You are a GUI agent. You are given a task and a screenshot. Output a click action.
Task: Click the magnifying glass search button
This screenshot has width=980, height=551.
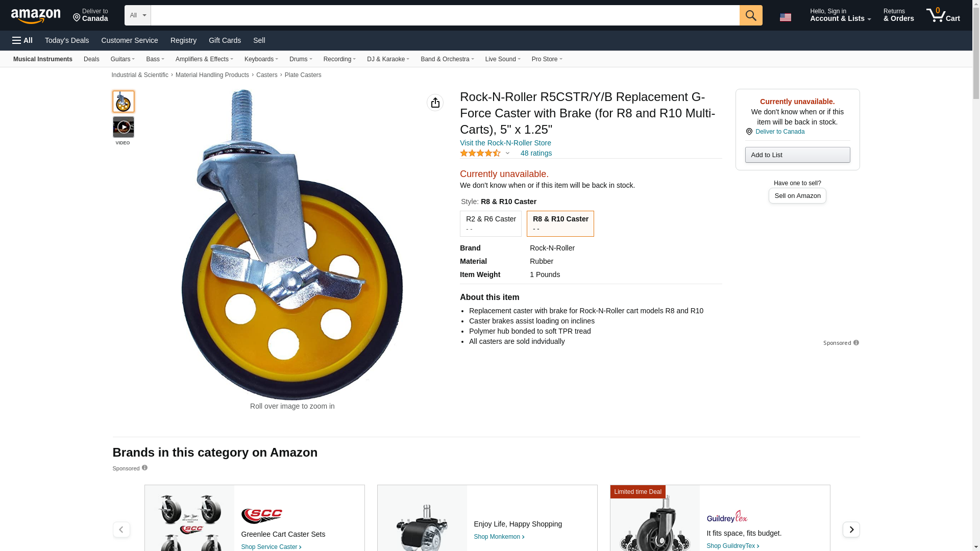point(750,15)
